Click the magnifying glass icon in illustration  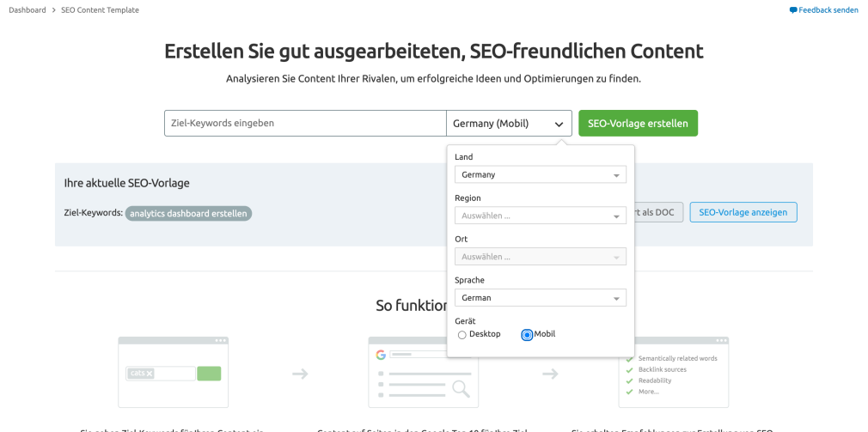462,389
